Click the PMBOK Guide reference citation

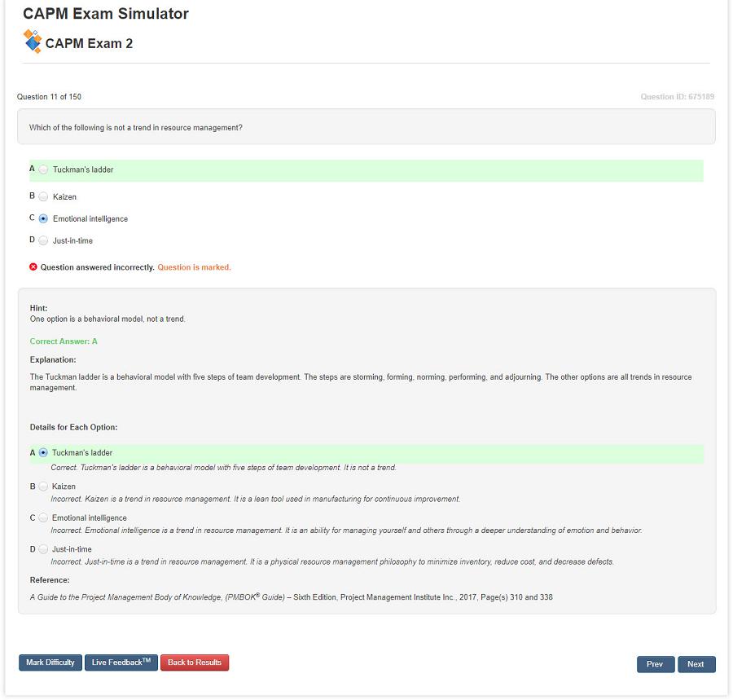pyautogui.click(x=291, y=597)
